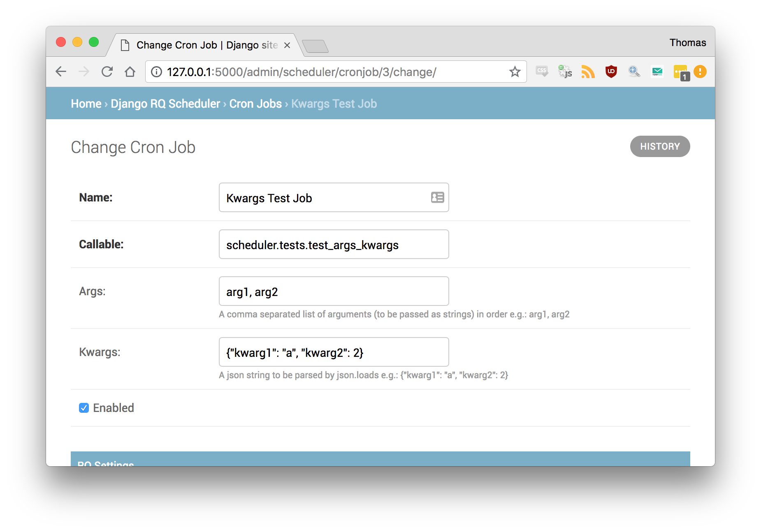
Task: Click the red close window button
Action: click(61, 42)
